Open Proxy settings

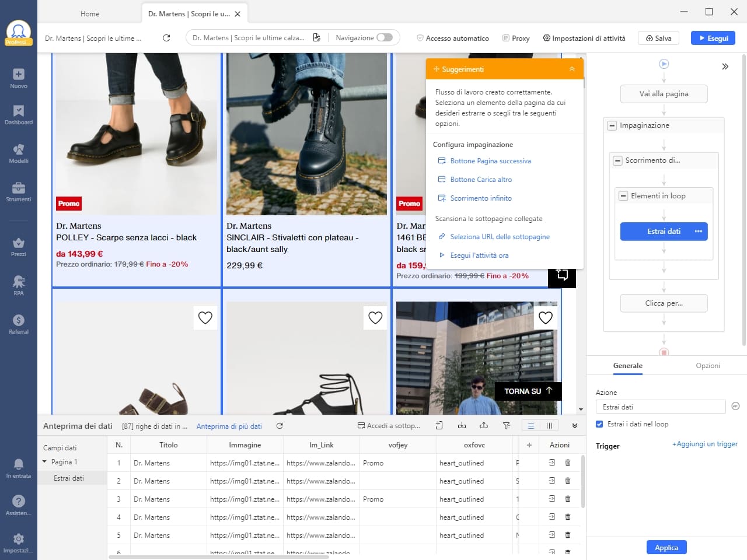[x=516, y=38]
